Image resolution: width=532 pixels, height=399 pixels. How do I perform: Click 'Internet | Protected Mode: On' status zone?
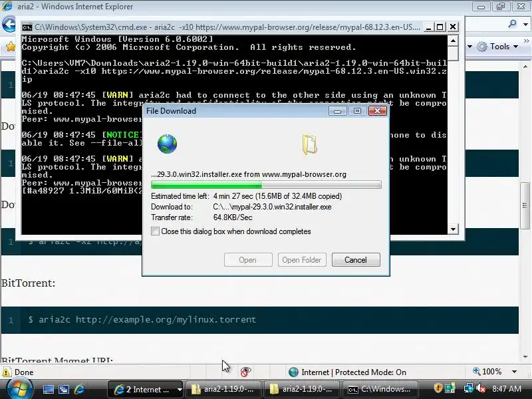pos(347,372)
